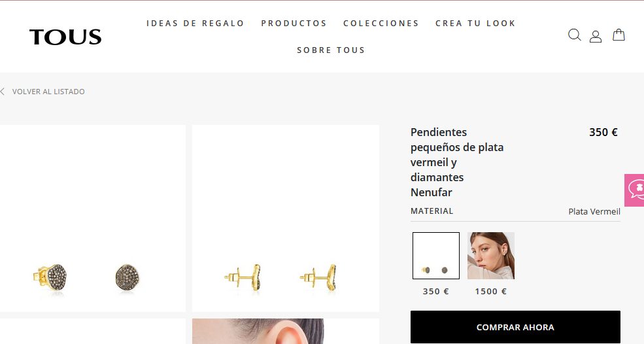Open the Sobre TOUS menu
The height and width of the screenshot is (344, 644).
point(331,50)
